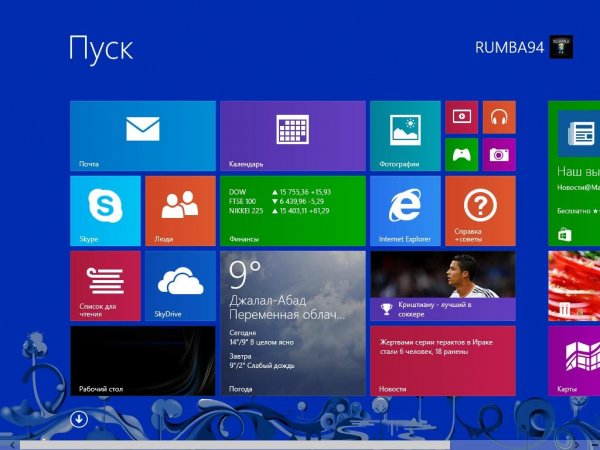
Task: Click the NIKKEI 225 stock quote line
Action: click(279, 211)
